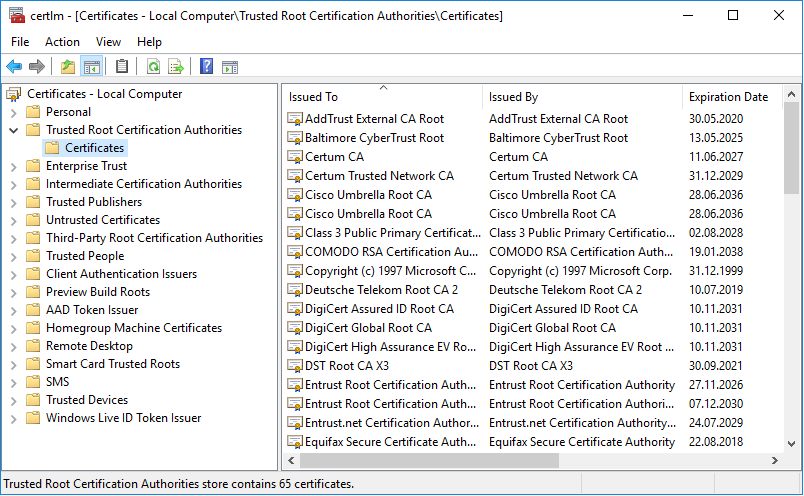Refresh the certificate list
This screenshot has width=804, height=496.
153,66
